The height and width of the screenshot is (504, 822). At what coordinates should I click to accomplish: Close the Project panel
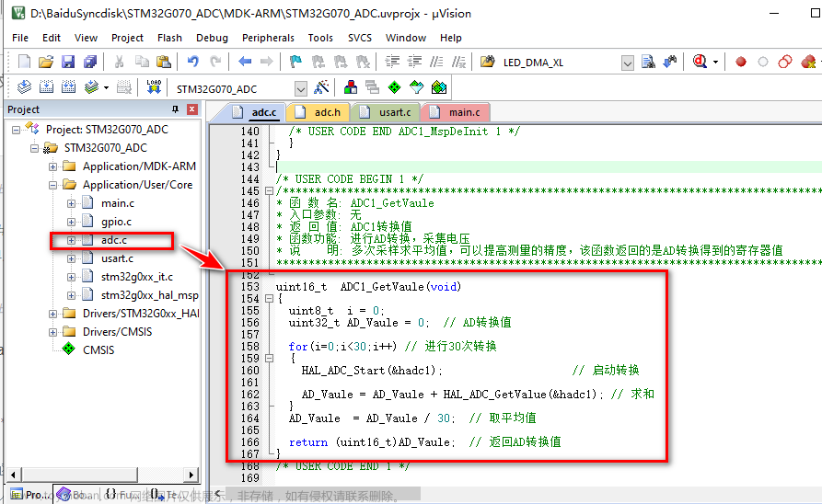pyautogui.click(x=191, y=109)
